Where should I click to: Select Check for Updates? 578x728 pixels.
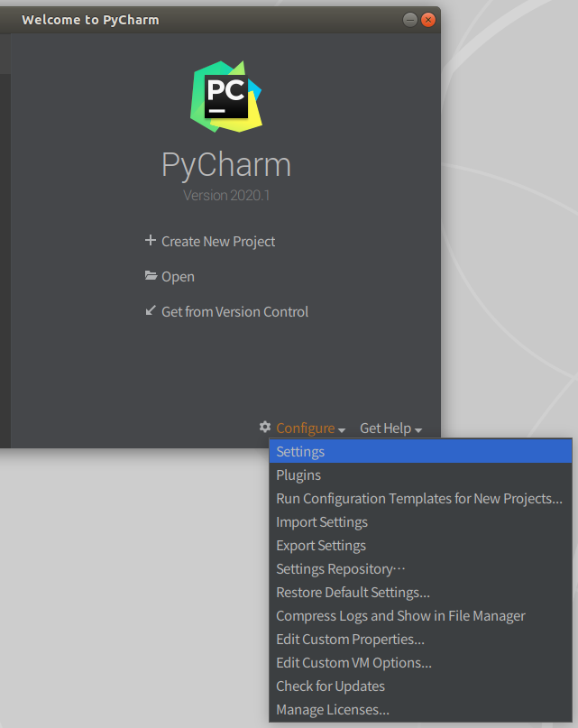[420, 687]
